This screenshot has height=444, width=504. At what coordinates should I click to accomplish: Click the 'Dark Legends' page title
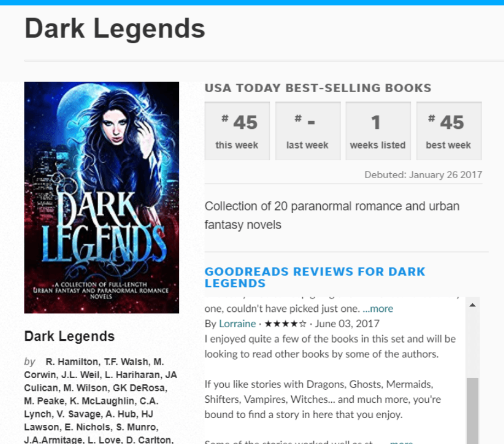(x=115, y=29)
